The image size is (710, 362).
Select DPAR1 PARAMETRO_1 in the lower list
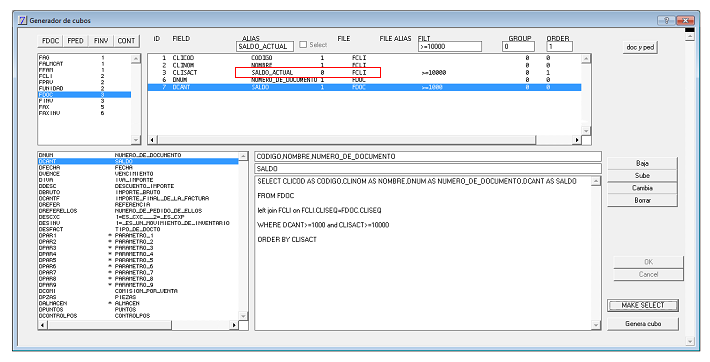tap(138, 236)
